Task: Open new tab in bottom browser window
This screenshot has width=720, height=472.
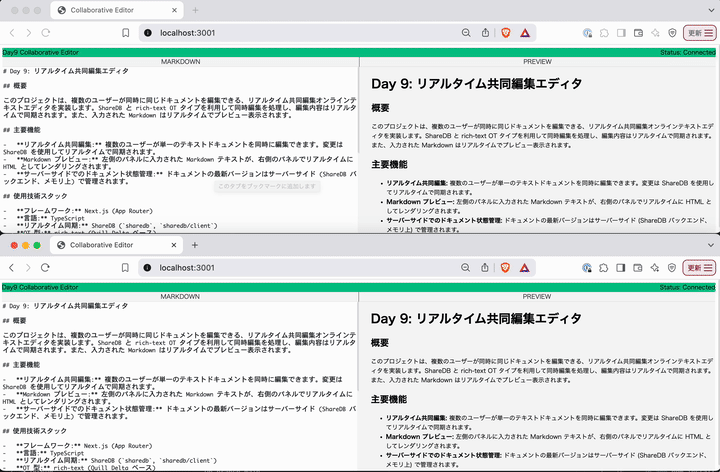Action: click(x=195, y=245)
